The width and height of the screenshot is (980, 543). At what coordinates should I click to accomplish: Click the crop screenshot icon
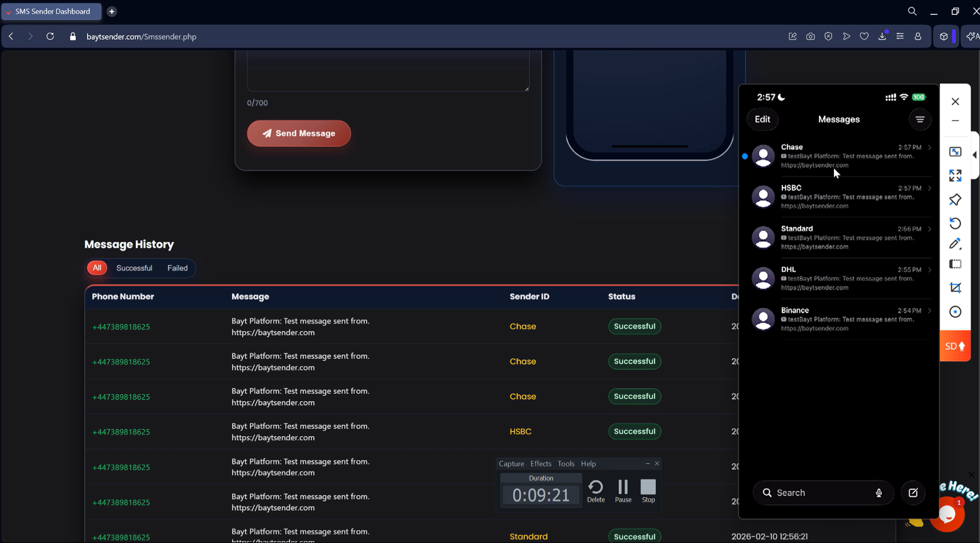[x=955, y=288]
